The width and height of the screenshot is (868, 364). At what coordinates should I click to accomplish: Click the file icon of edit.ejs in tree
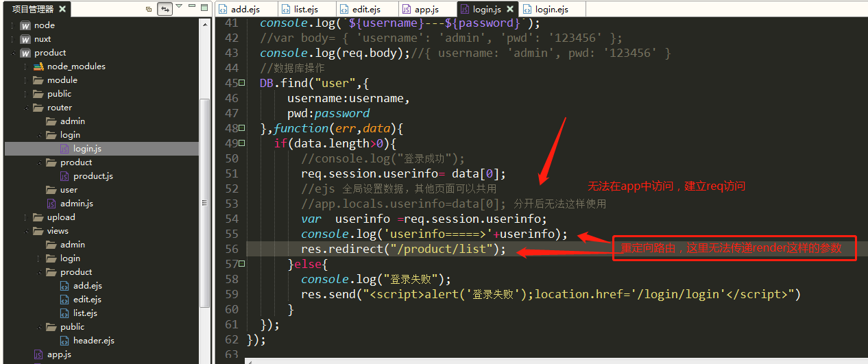(64, 300)
